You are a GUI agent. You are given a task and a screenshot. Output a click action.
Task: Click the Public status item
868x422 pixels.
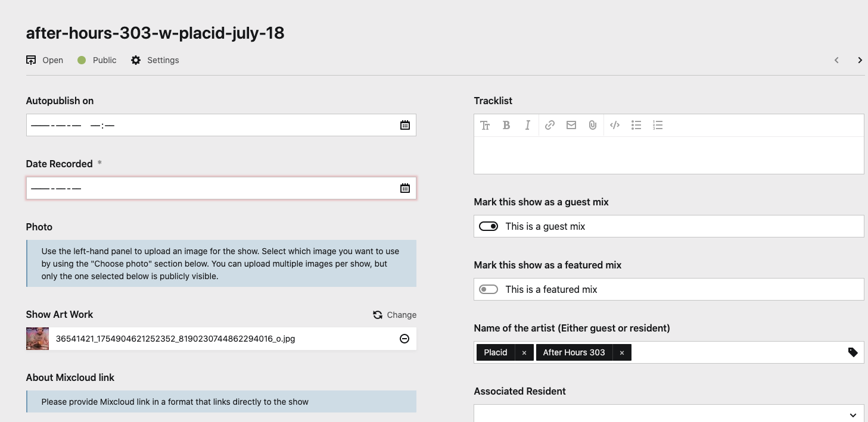pyautogui.click(x=97, y=60)
